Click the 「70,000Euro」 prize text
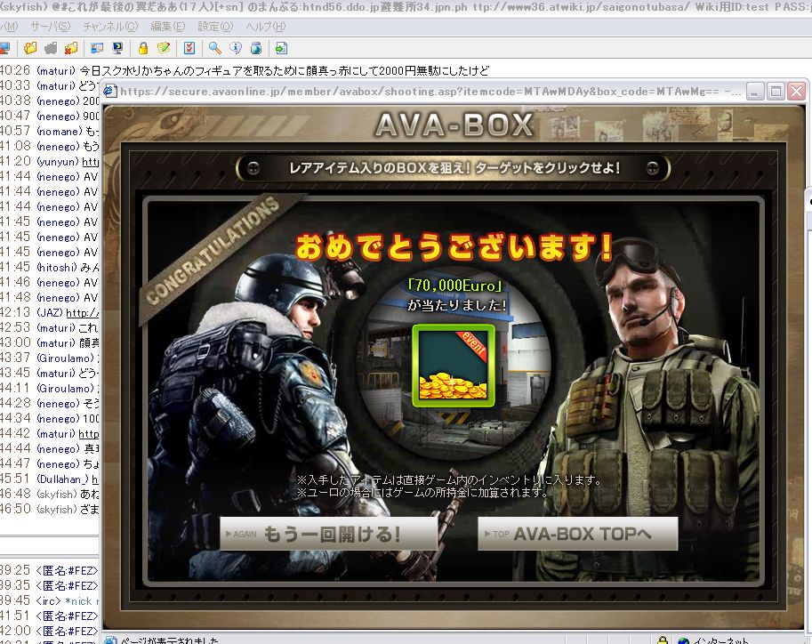 pyautogui.click(x=454, y=286)
